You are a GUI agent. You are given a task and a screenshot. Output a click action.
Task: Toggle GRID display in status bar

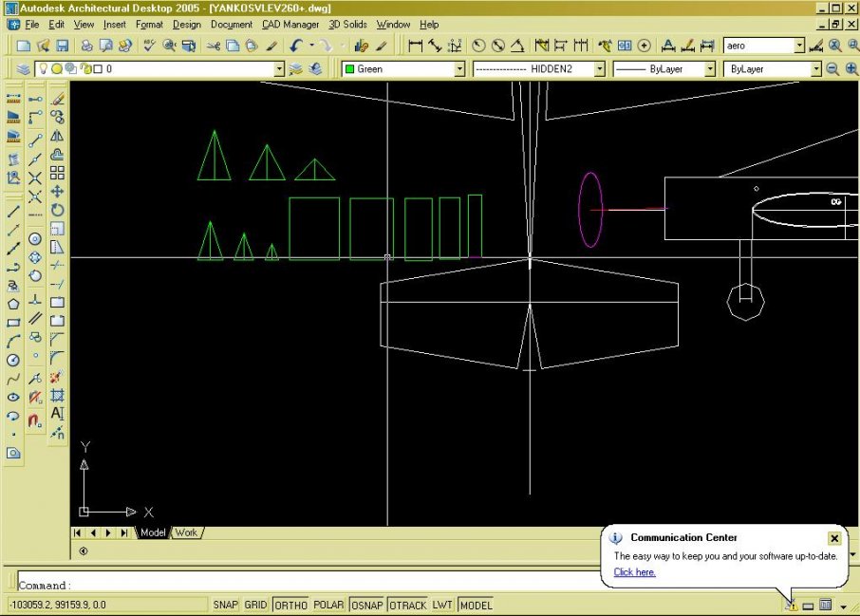pyautogui.click(x=255, y=605)
